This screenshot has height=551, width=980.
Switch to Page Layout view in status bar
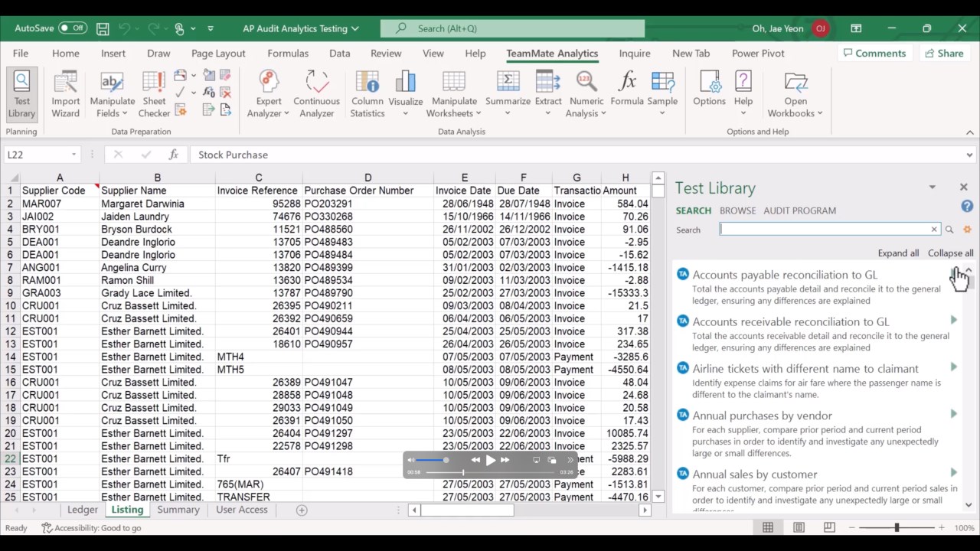799,528
